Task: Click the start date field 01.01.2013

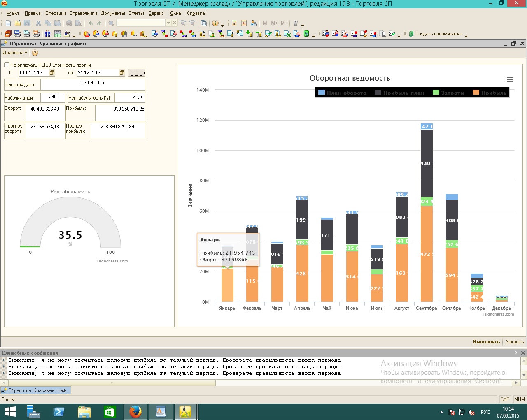Action: (34, 73)
